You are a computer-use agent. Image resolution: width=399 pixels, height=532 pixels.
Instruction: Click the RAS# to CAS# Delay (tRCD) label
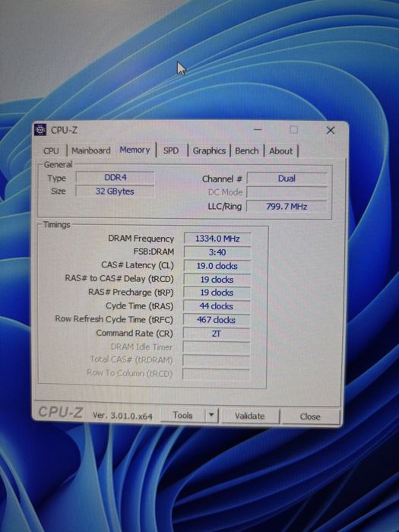point(119,279)
